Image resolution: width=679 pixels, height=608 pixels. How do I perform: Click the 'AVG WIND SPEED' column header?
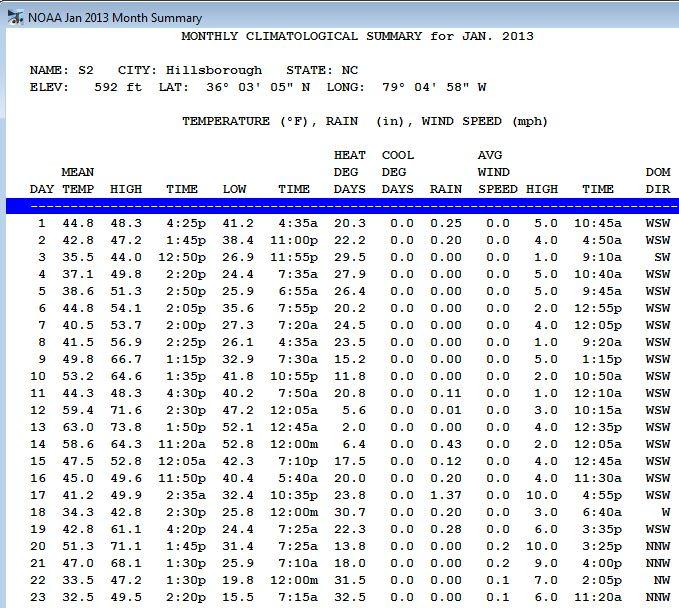[498, 172]
